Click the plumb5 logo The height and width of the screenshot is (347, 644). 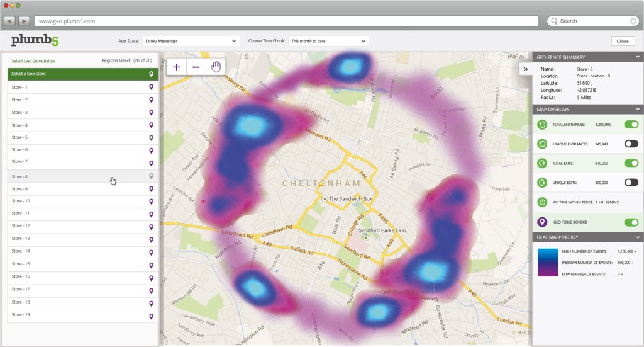point(35,40)
